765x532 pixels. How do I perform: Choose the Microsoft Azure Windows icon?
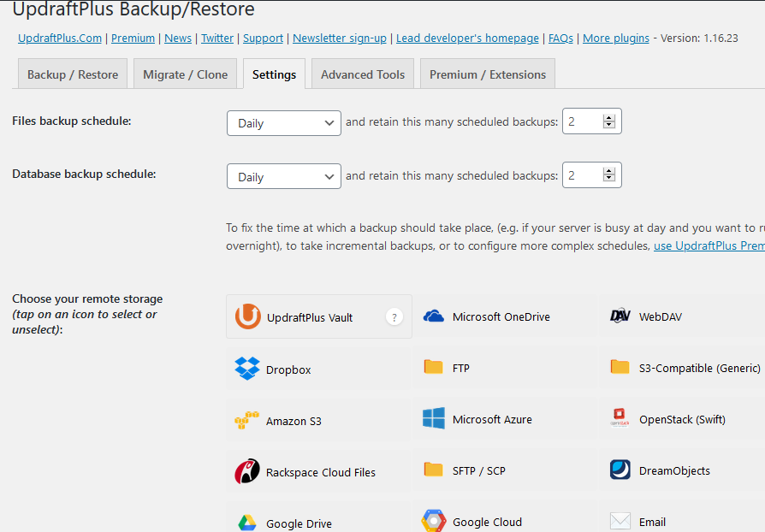point(434,418)
